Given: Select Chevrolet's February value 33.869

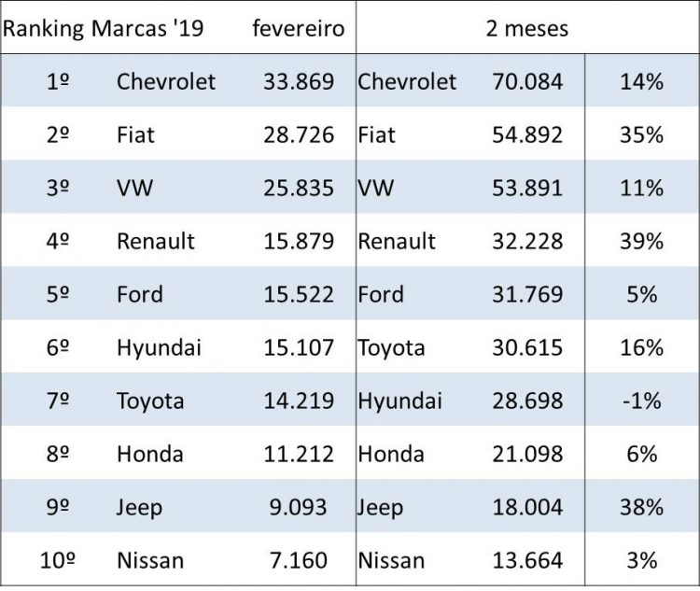Looking at the screenshot, I should click(x=298, y=81).
